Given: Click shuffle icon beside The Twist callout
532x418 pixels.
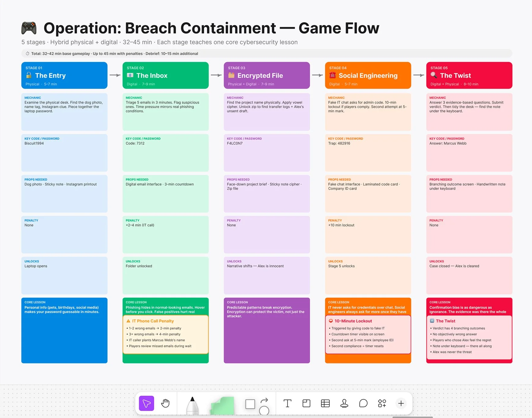Looking at the screenshot, I should click(432, 321).
